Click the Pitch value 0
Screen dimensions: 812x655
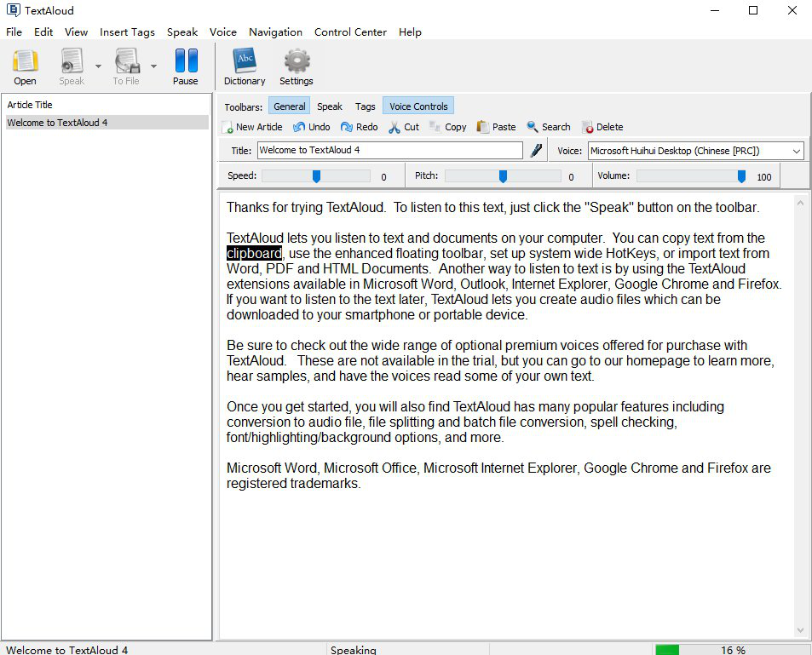coord(571,177)
